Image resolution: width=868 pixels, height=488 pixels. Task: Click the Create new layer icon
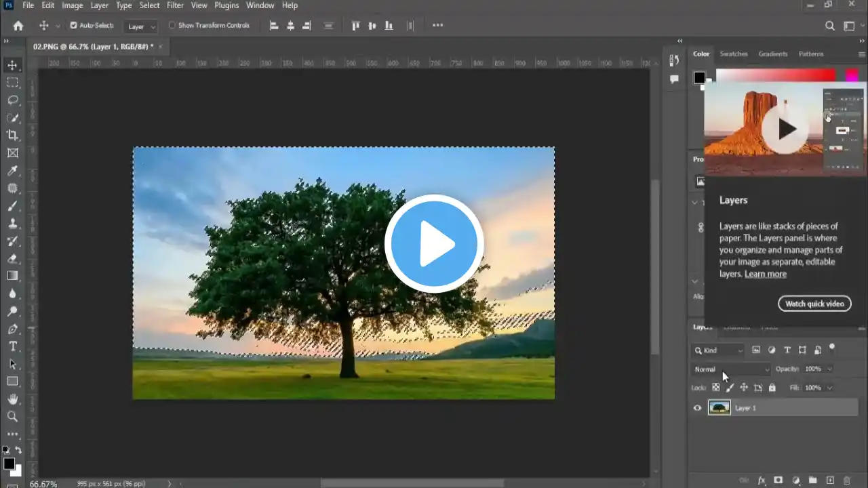[x=830, y=480]
